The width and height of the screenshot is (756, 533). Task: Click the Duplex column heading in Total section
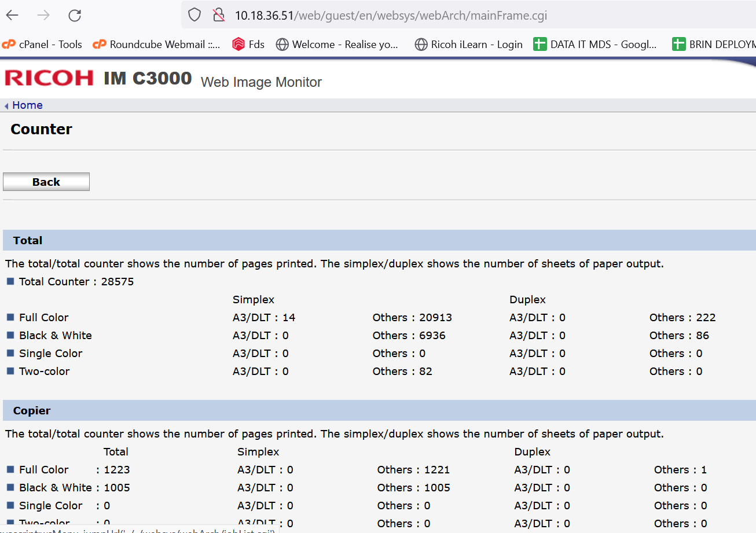[527, 300]
